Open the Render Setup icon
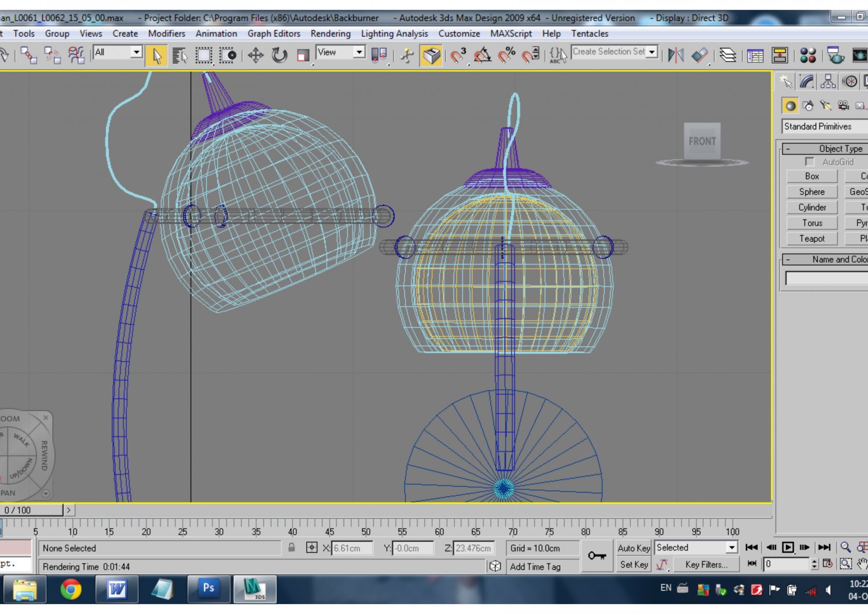This screenshot has height=614, width=868. click(x=835, y=55)
